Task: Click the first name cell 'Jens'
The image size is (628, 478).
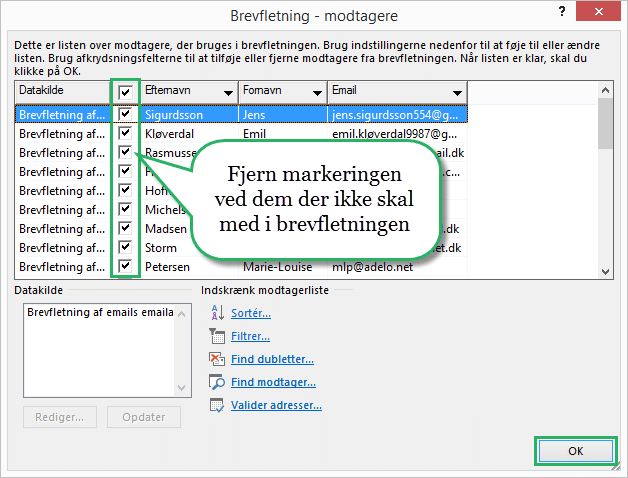Action: (283, 115)
